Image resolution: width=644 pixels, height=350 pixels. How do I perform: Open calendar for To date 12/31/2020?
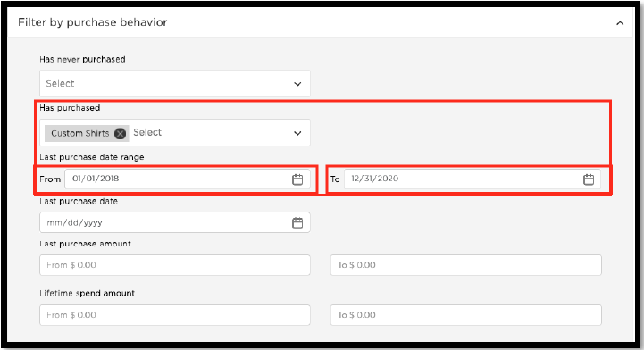click(x=589, y=179)
